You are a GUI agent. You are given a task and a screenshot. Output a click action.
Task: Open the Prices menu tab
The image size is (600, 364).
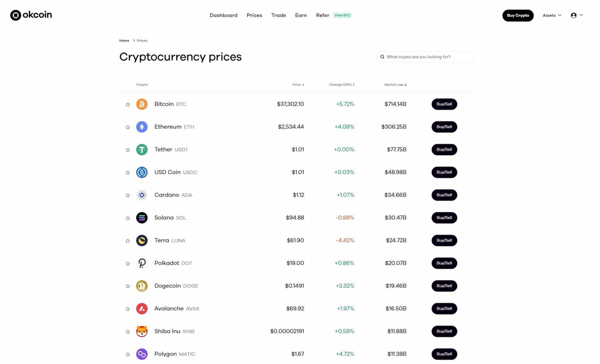tap(255, 15)
